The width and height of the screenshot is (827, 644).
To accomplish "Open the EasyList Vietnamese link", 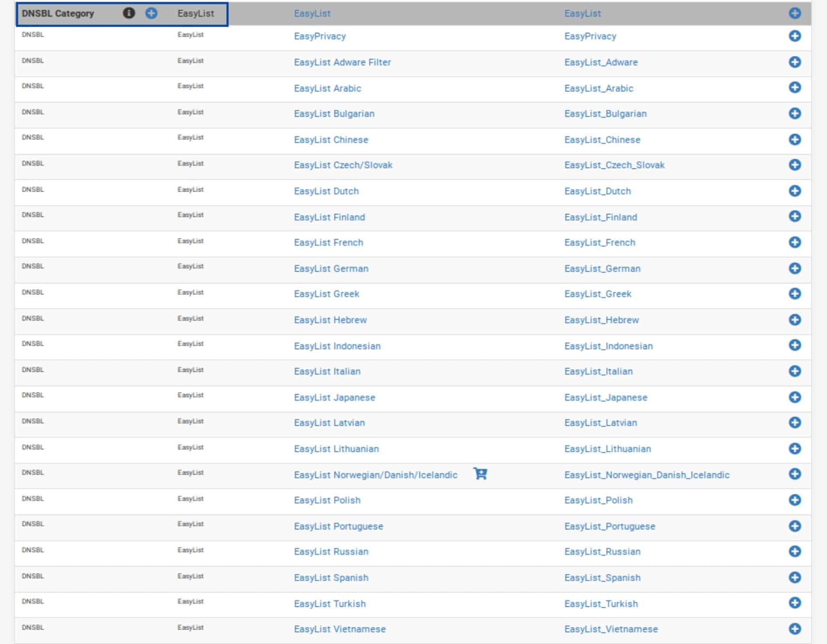I will (340, 629).
